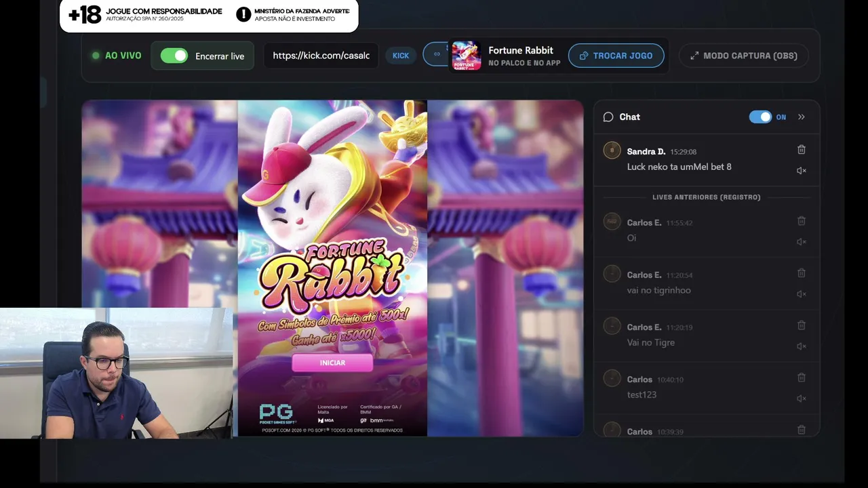Viewport: 868px width, 488px height.
Task: Click the 'NO PALCO E NO APP' label
Action: 524,63
